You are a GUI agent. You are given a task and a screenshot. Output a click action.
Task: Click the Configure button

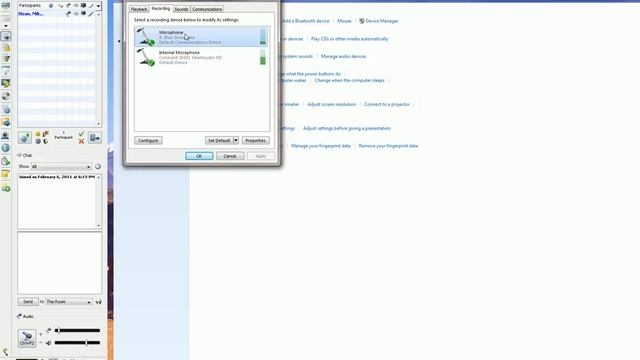pos(148,140)
